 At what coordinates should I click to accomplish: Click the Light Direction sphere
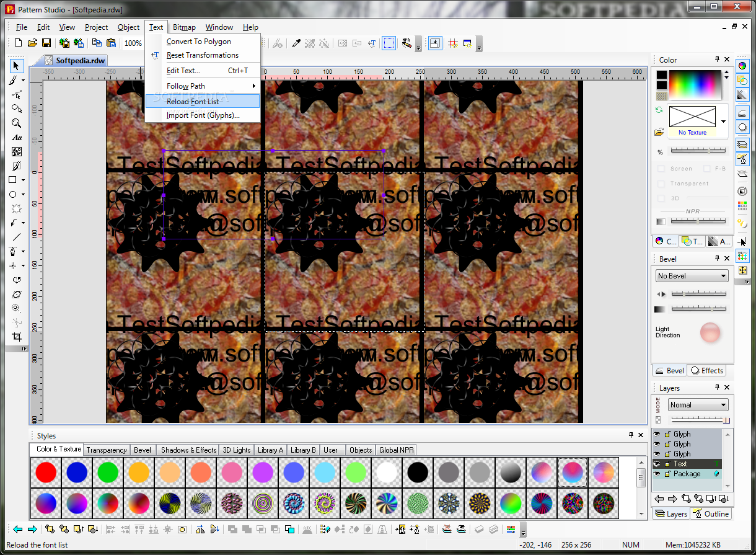point(710,333)
